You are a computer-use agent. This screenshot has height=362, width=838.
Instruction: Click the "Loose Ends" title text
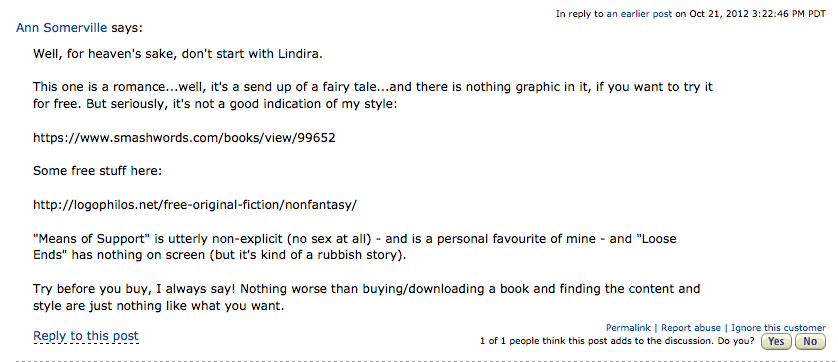point(656,239)
